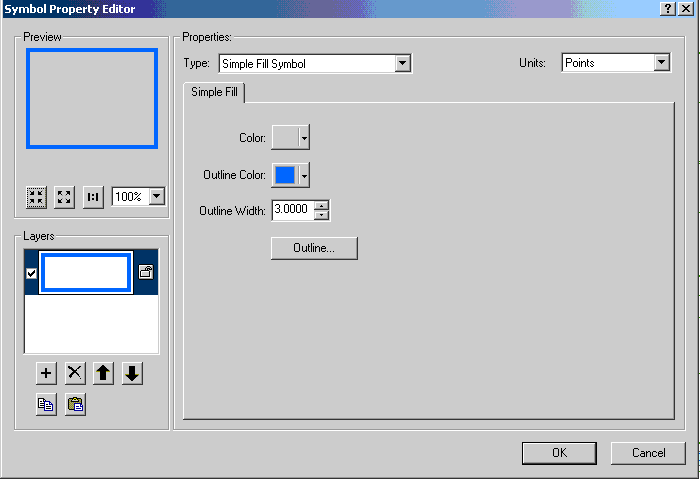Click the help question mark button
This screenshot has width=700, height=479.
click(x=667, y=8)
